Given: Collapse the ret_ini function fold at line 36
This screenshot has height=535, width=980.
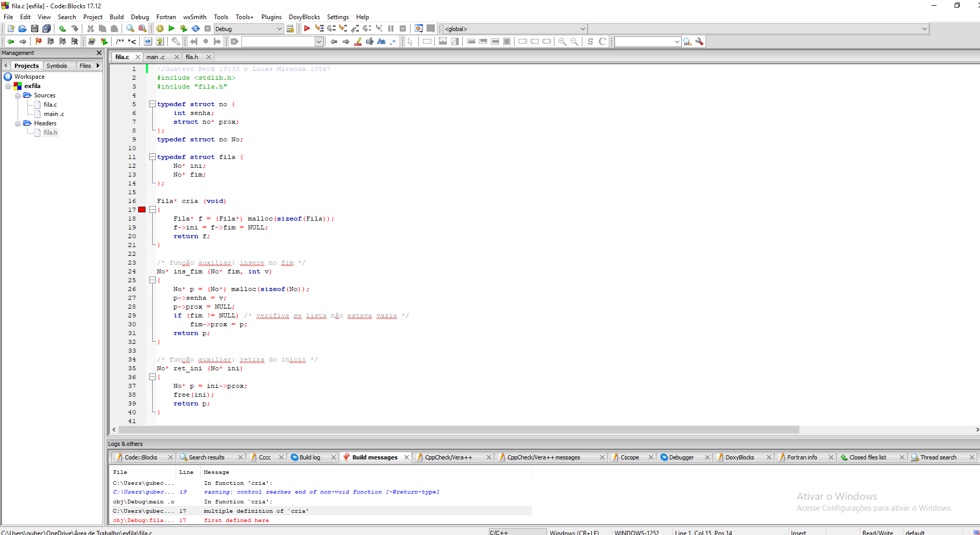Looking at the screenshot, I should 152,377.
